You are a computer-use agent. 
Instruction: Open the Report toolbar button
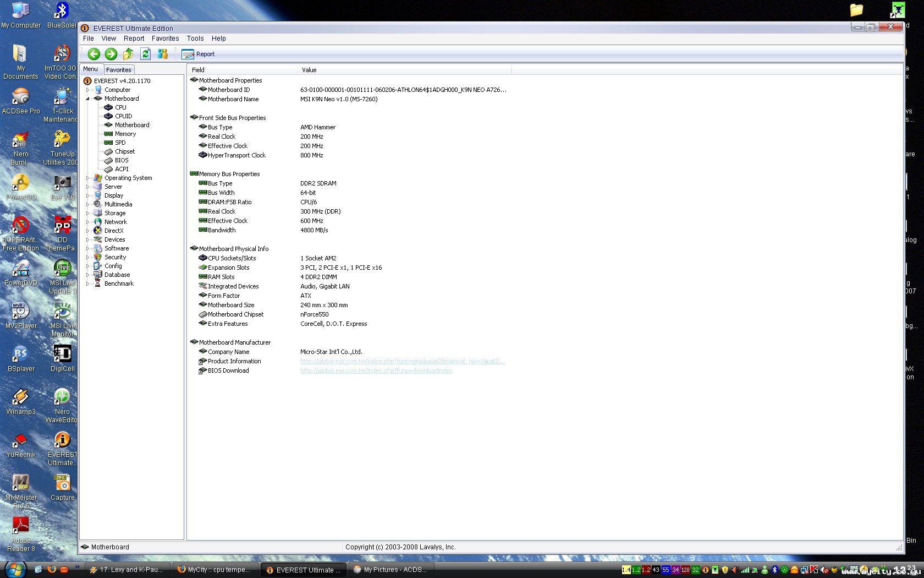coord(198,54)
